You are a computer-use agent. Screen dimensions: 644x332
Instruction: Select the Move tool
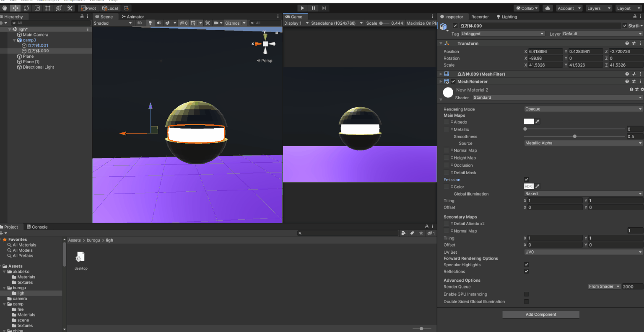click(15, 8)
